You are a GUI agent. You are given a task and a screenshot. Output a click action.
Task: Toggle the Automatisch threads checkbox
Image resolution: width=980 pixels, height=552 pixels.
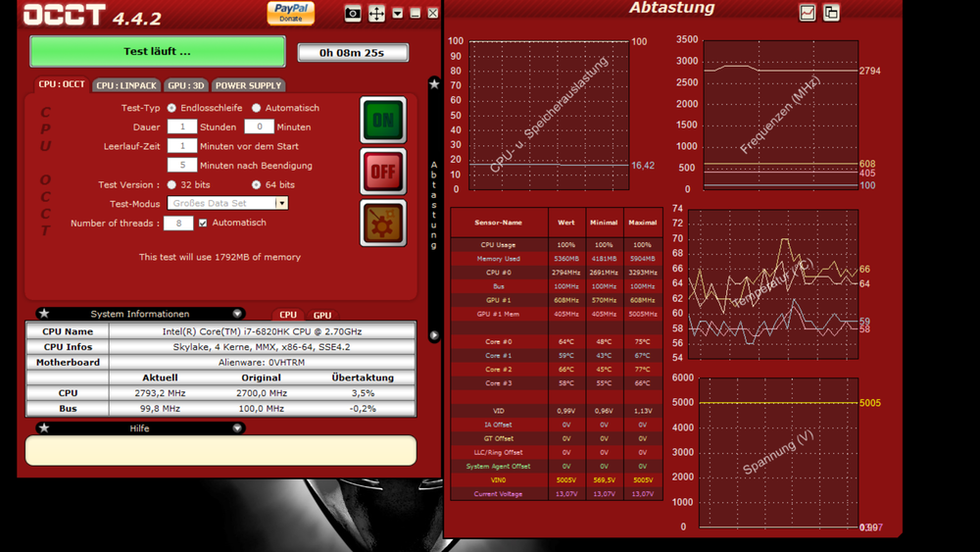203,223
